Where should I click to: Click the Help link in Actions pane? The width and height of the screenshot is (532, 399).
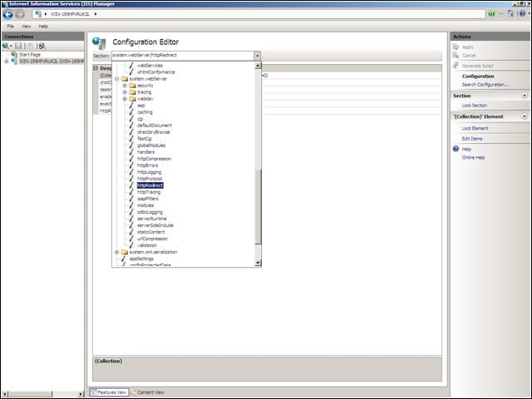point(466,149)
